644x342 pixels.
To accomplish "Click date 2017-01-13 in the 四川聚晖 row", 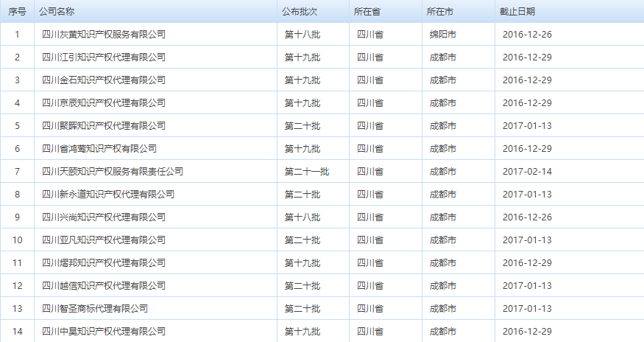I will [x=527, y=125].
